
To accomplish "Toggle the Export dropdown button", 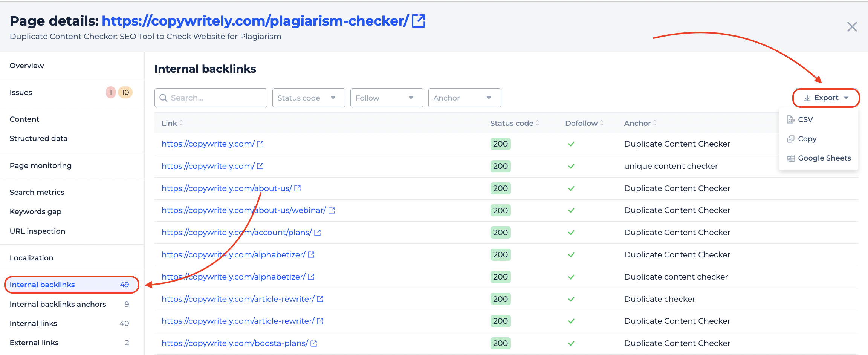I will coord(826,98).
